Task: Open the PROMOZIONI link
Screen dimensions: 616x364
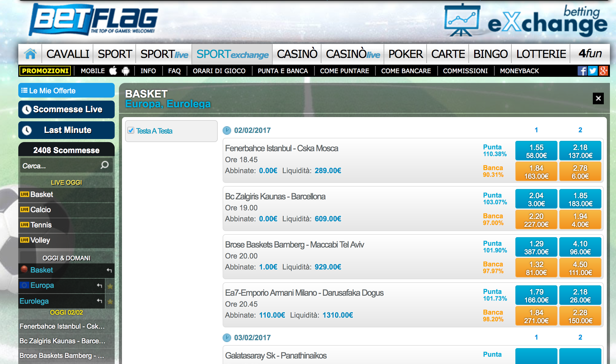Action: pyautogui.click(x=45, y=71)
